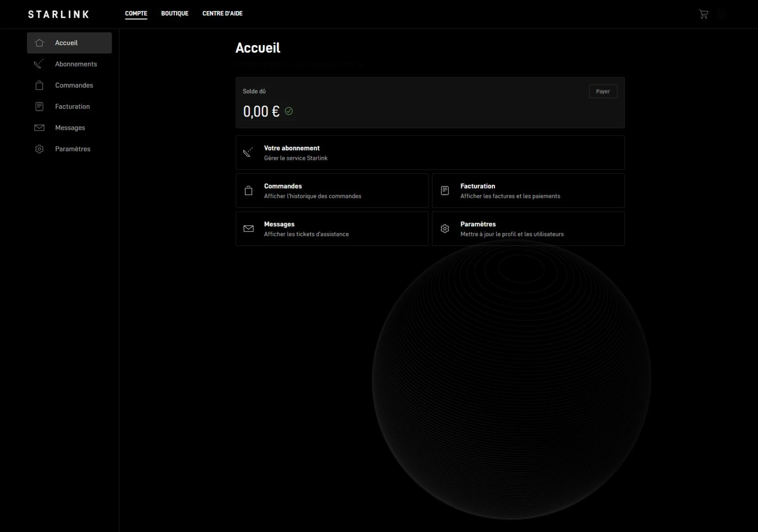Click the envelope icon in the sidebar
Screen dimensions: 758x532
[39, 128]
